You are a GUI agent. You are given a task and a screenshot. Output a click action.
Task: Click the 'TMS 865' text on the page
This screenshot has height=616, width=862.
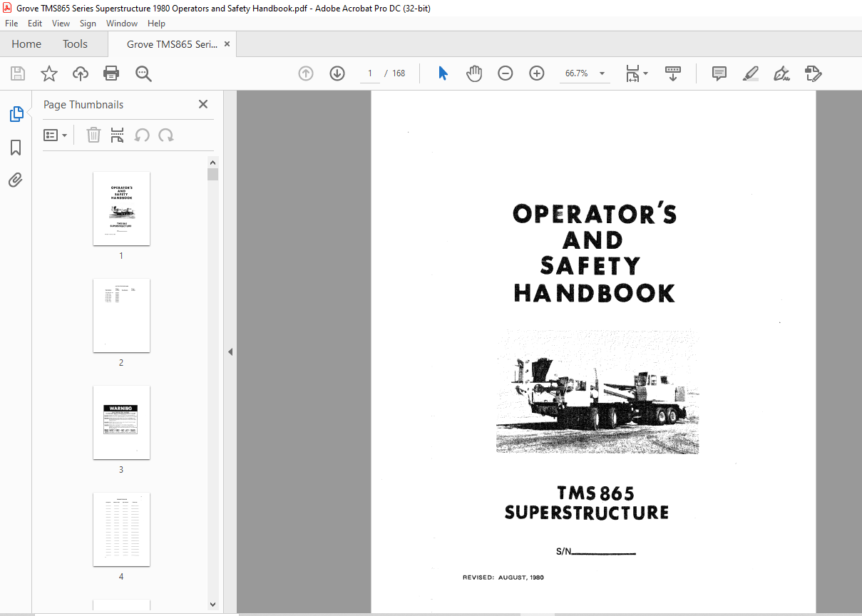point(595,493)
